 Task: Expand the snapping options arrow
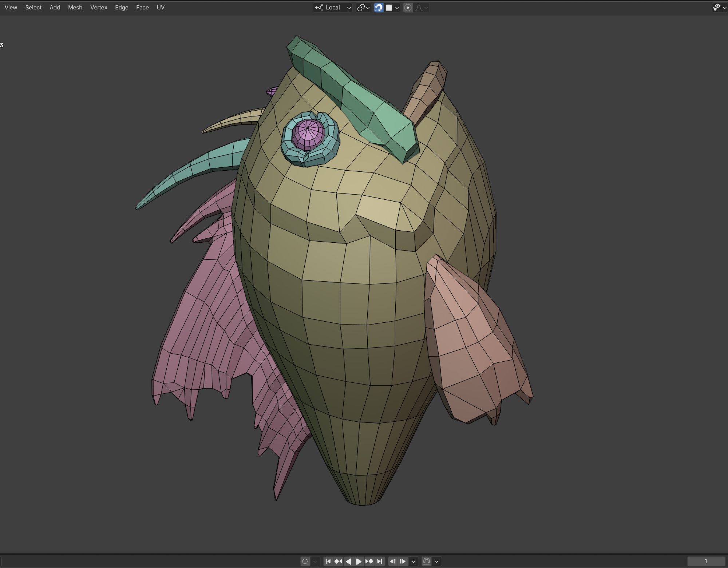[x=397, y=8]
